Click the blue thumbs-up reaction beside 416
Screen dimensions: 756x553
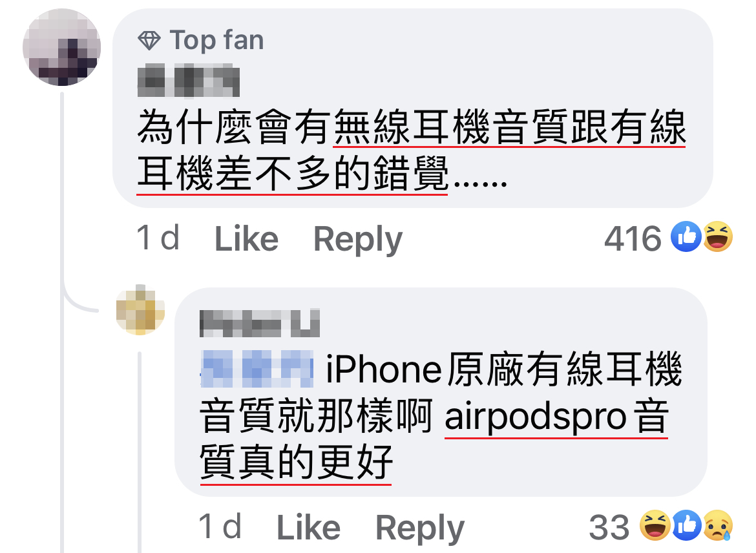click(686, 236)
